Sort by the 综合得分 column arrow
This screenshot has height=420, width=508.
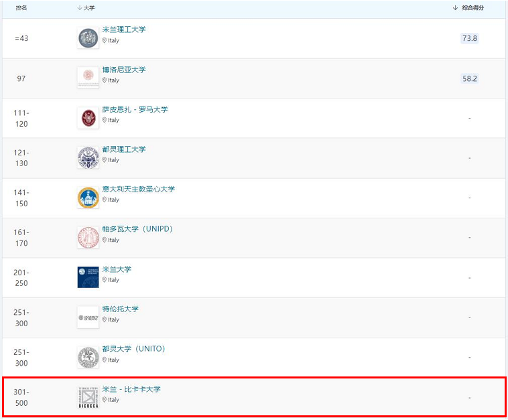click(x=455, y=8)
